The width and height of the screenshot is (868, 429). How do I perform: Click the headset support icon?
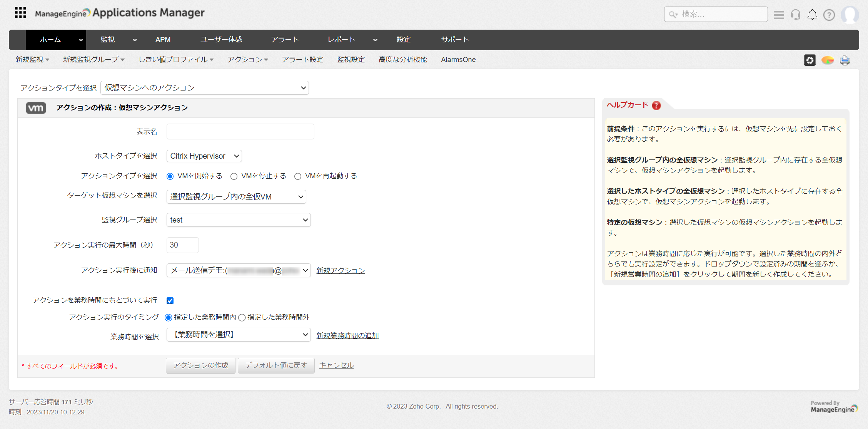coord(795,15)
